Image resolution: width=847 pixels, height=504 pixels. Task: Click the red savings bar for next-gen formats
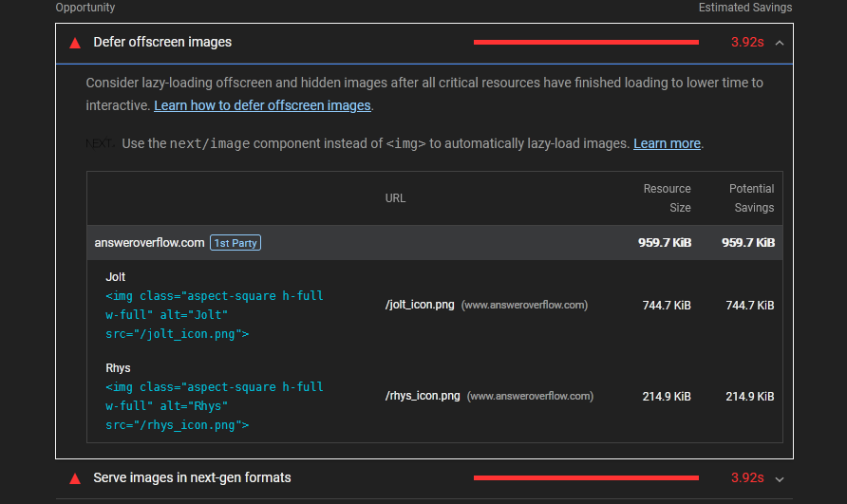(586, 478)
